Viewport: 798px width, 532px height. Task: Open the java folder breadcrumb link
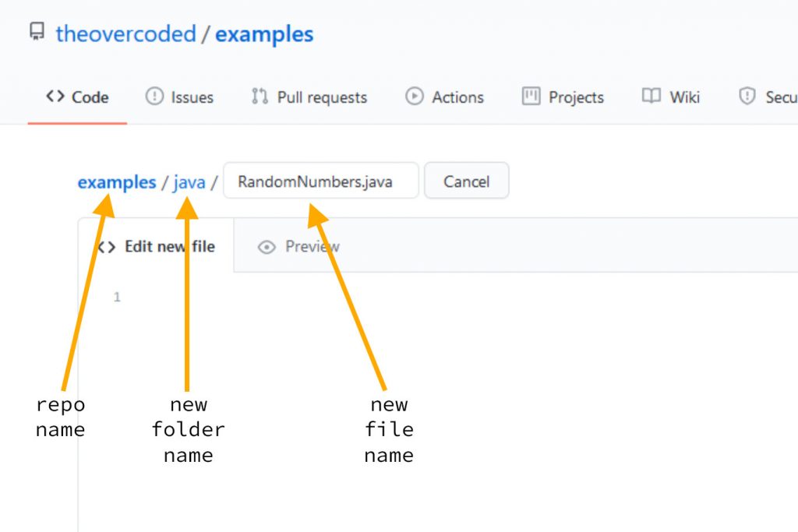[x=188, y=181]
